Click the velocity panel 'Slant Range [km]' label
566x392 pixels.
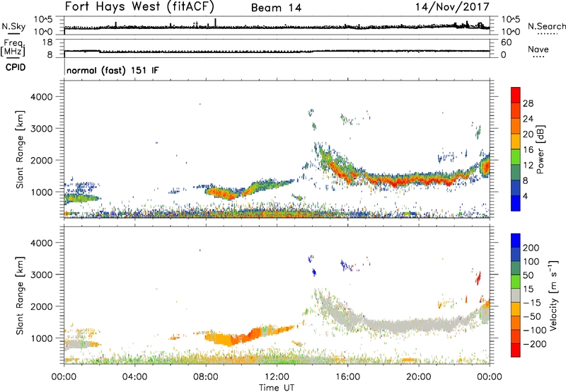pos(20,296)
